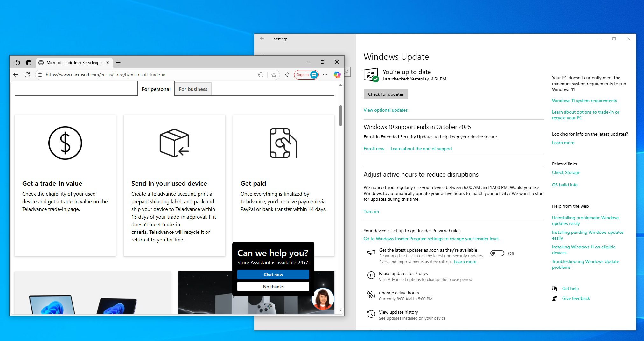Open Edge favorites list icon
Screen dimensions: 644x341
click(x=288, y=75)
